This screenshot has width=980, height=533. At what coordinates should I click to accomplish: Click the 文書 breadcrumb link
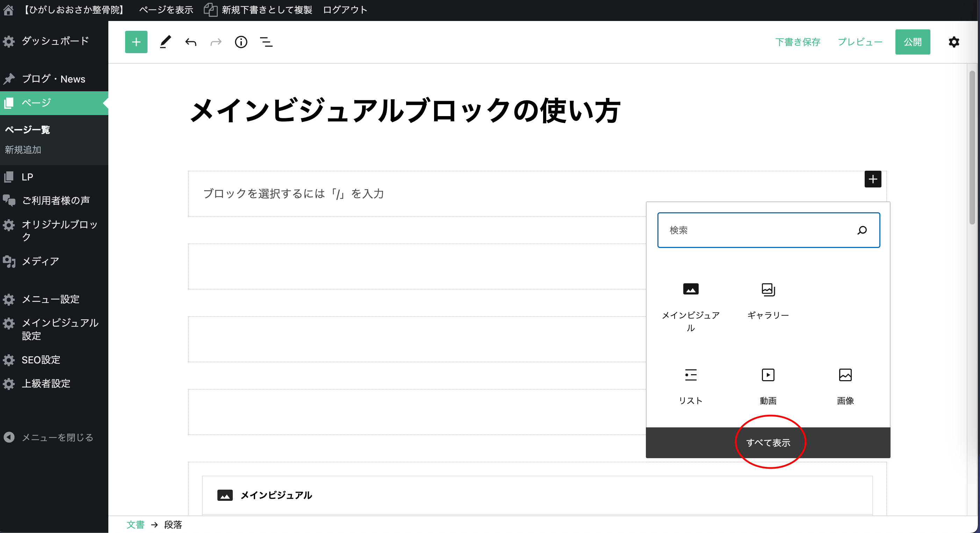click(135, 525)
